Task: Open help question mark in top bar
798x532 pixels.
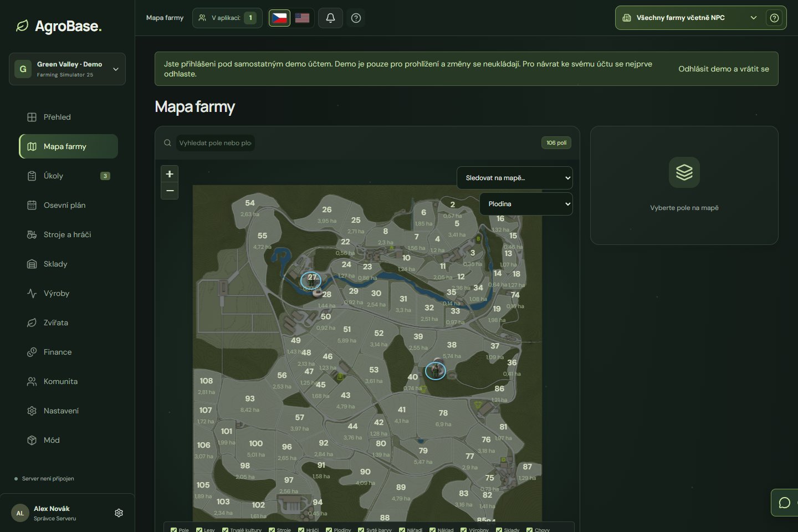Action: point(356,18)
